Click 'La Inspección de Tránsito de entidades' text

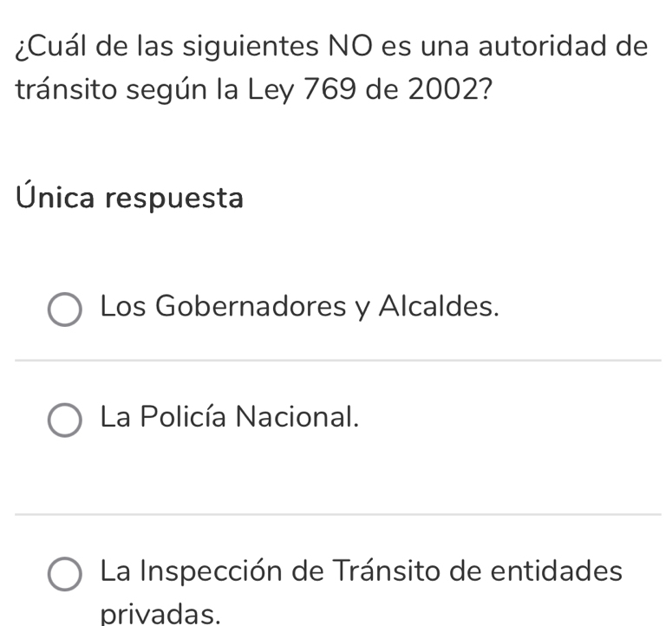pyautogui.click(x=361, y=571)
